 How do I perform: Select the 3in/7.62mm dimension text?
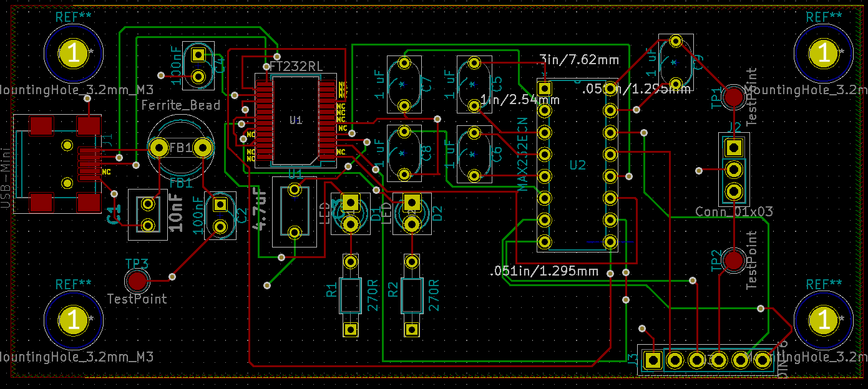tap(579, 60)
